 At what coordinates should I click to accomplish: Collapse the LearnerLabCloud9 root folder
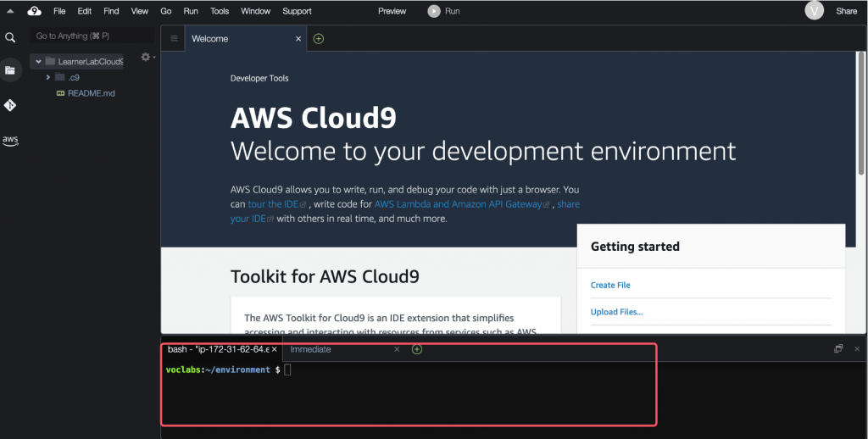click(38, 62)
